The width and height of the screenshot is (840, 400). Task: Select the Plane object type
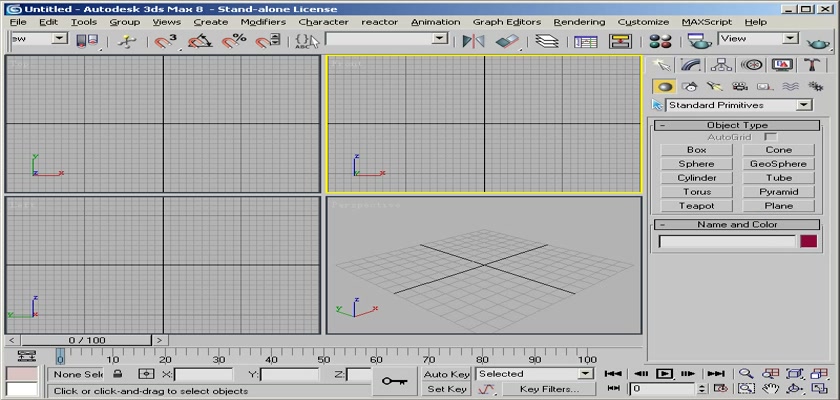pos(778,206)
